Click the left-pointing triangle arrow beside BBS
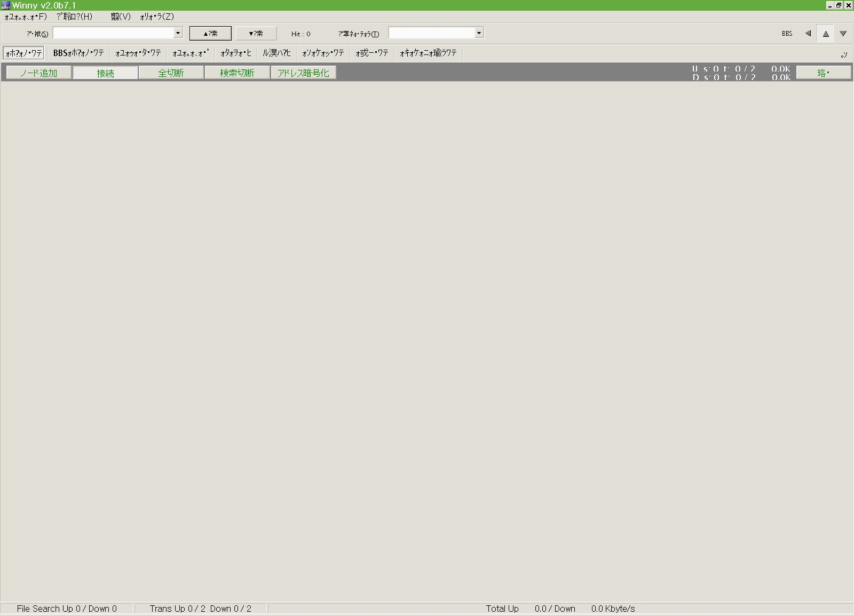 click(808, 33)
